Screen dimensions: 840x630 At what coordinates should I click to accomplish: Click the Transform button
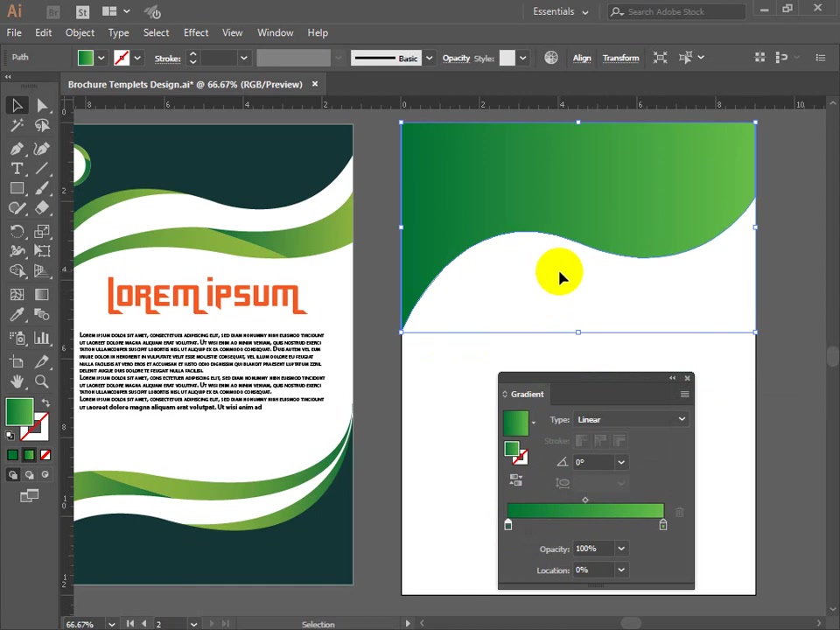click(621, 58)
